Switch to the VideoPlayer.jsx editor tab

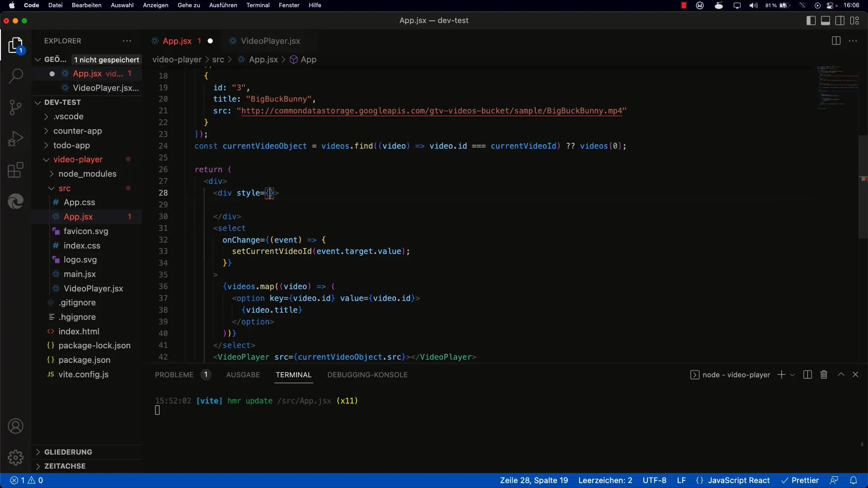(x=269, y=41)
